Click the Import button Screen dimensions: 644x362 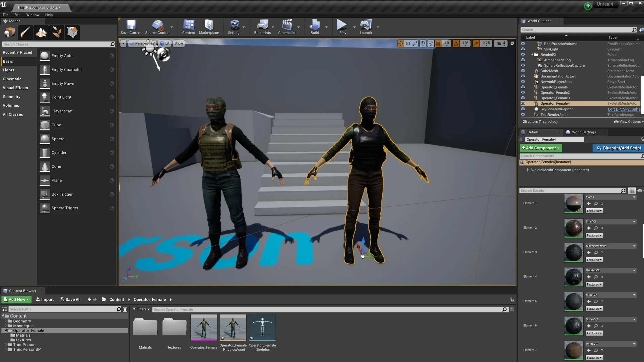click(x=45, y=299)
